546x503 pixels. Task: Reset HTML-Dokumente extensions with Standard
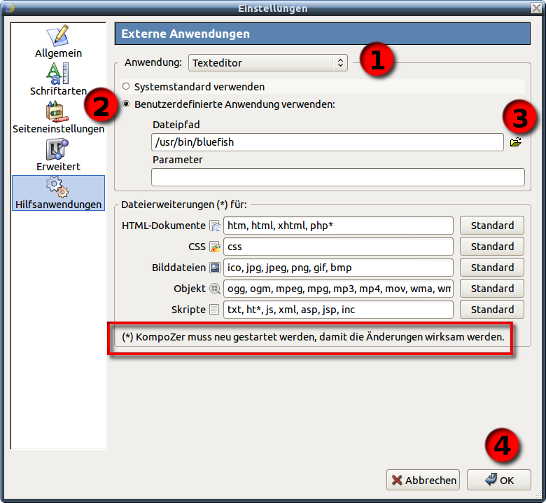pyautogui.click(x=492, y=226)
